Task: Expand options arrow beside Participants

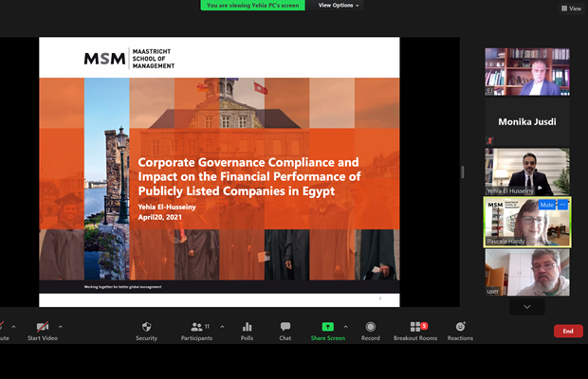Action: (222, 327)
